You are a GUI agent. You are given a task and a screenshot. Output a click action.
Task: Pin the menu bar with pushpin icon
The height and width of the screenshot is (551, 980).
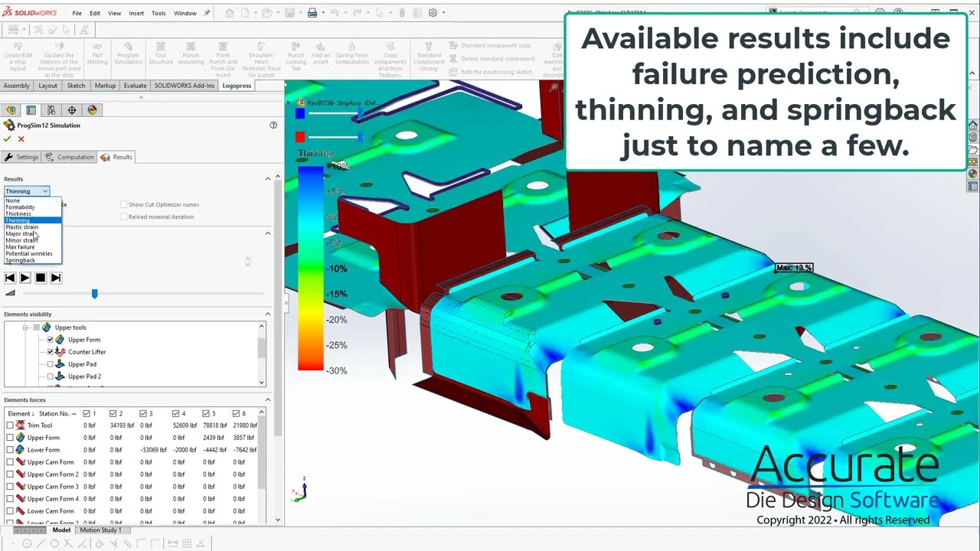click(207, 13)
